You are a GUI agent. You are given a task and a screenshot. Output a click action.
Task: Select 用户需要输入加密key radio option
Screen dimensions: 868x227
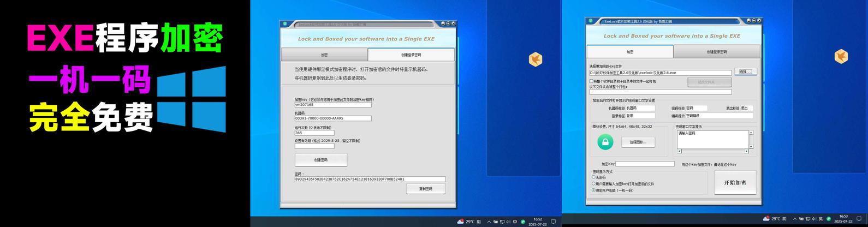(x=594, y=184)
